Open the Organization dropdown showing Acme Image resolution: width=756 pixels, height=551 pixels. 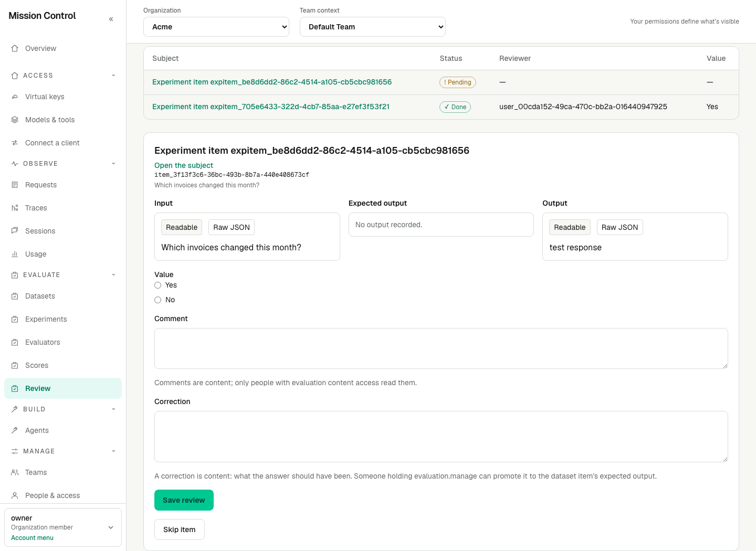pyautogui.click(x=216, y=27)
